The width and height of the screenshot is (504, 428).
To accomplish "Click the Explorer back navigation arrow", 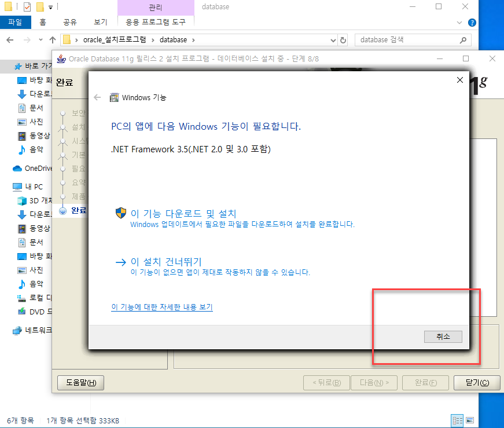I will pyautogui.click(x=10, y=40).
